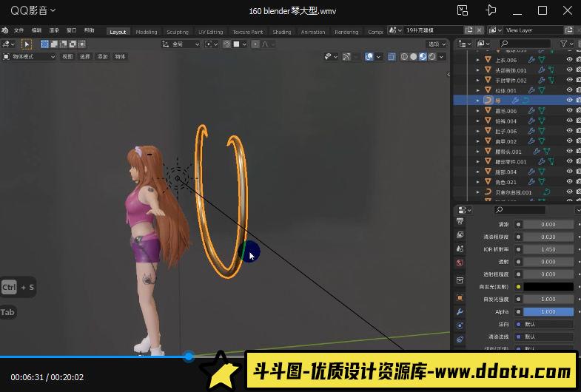Click the modifier wrench icon on 上衣.006 row
Screen dimensions: 581x392
point(531,60)
